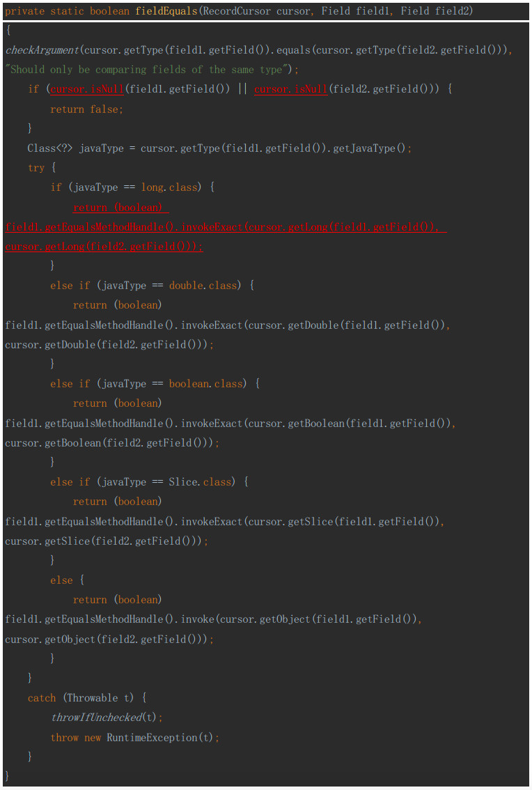Click the cursor.getSlice(field2.getField())) line
This screenshot has width=532, height=790.
107,541
